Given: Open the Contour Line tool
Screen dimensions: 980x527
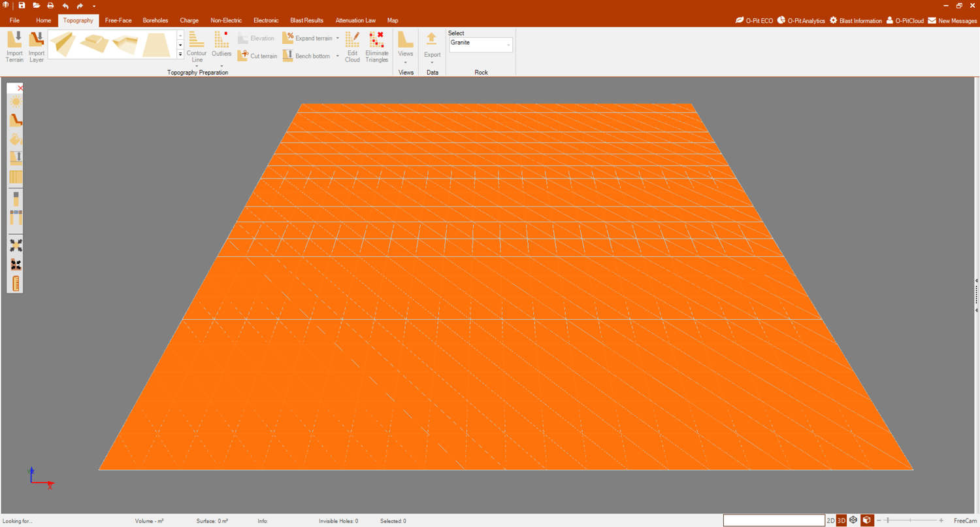Looking at the screenshot, I should [x=197, y=48].
